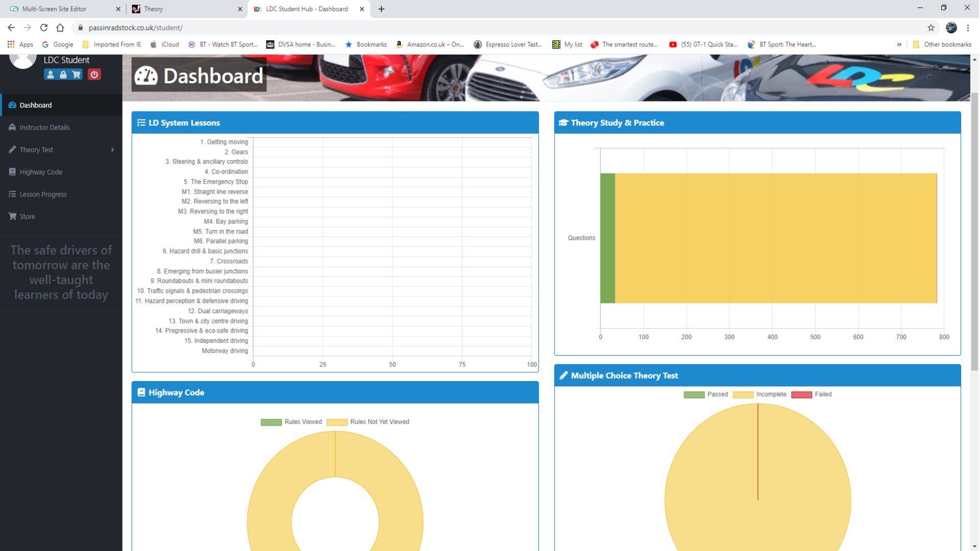Open Theory Test in the sidebar
This screenshot has width=980, height=551.
61,149
